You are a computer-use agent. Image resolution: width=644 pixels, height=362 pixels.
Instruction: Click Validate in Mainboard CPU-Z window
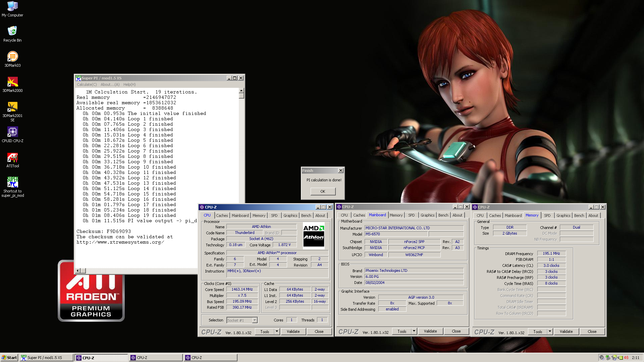(430, 331)
